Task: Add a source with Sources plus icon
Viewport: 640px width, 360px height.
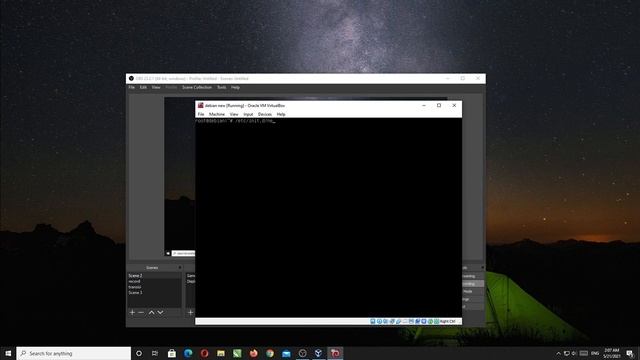Action: [191, 312]
